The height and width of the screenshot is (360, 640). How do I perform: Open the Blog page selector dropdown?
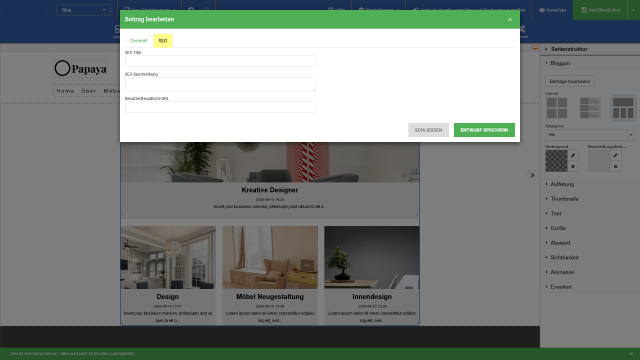83,10
